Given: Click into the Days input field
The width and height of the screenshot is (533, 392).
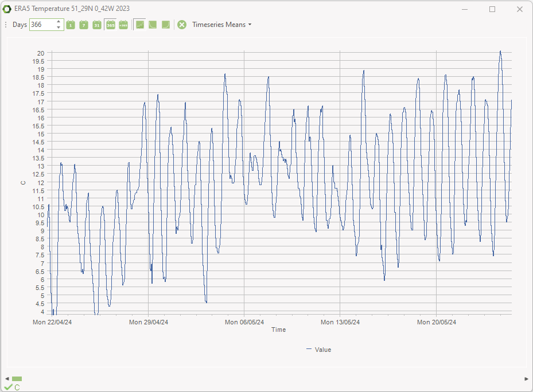Looking at the screenshot, I should [42, 25].
